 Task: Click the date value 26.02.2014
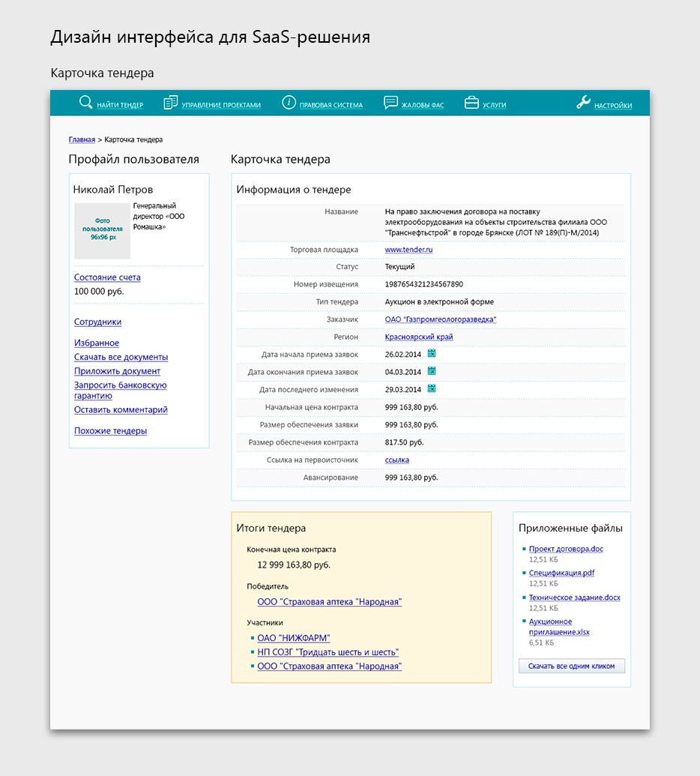[x=402, y=355]
